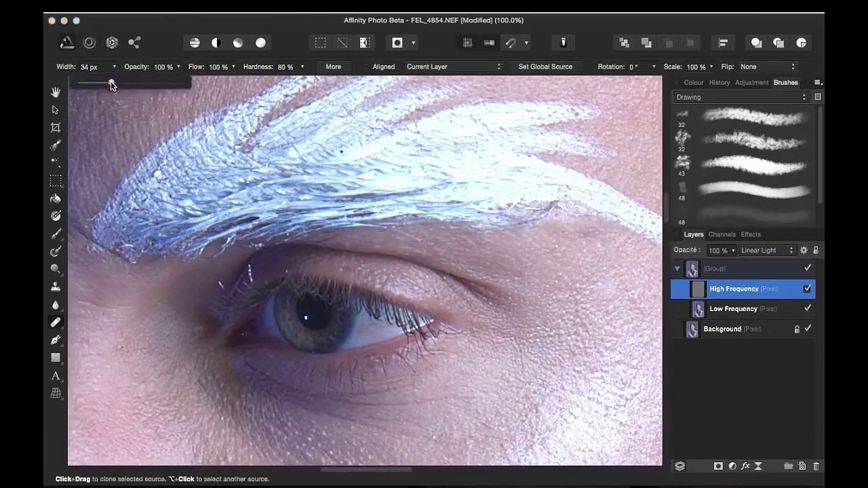The width and height of the screenshot is (868, 488).
Task: Toggle snapping magnet icon in toolbar
Action: 511,43
